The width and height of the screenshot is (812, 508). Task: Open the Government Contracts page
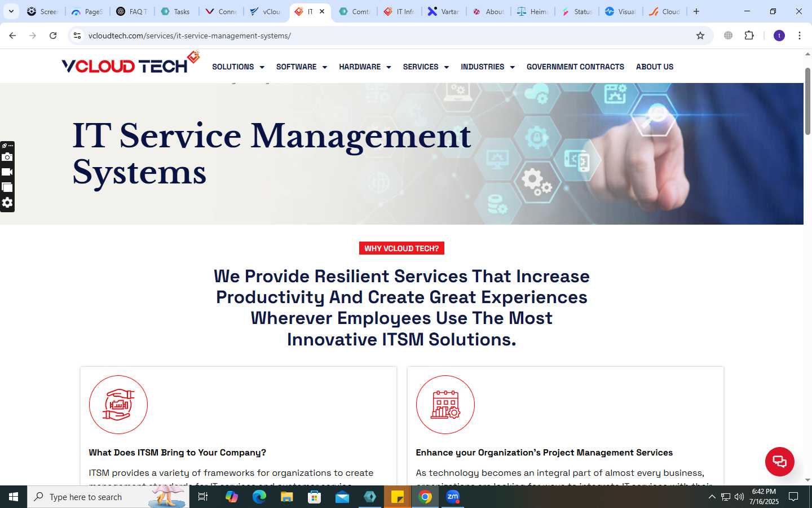pyautogui.click(x=575, y=67)
